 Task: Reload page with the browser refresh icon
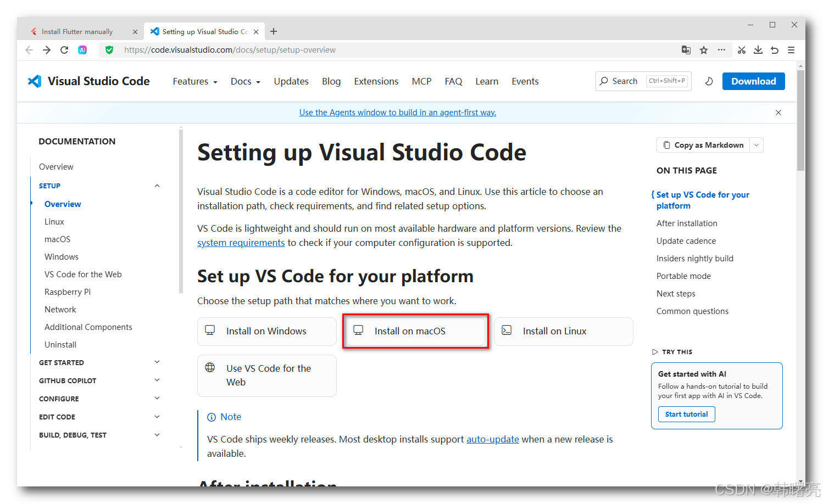pos(64,50)
